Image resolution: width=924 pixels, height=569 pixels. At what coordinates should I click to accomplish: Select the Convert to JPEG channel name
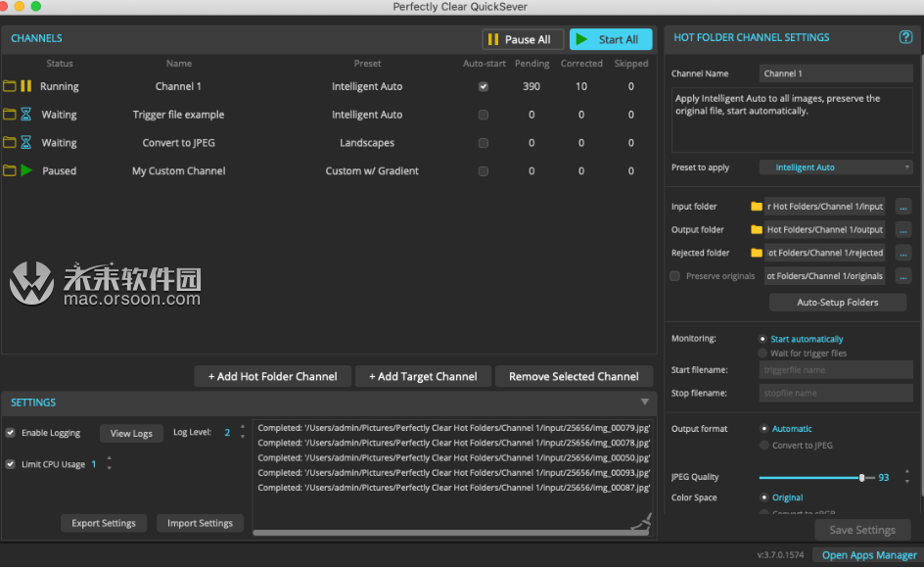(x=178, y=143)
